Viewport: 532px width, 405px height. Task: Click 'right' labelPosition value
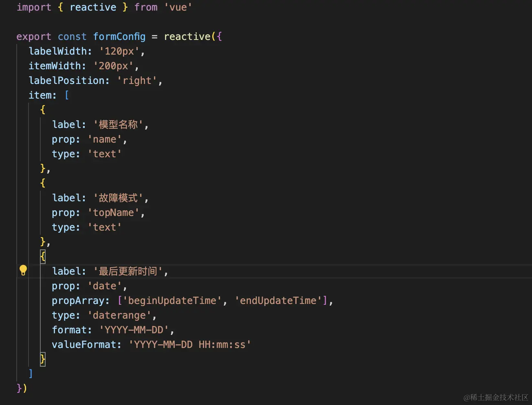coord(137,81)
